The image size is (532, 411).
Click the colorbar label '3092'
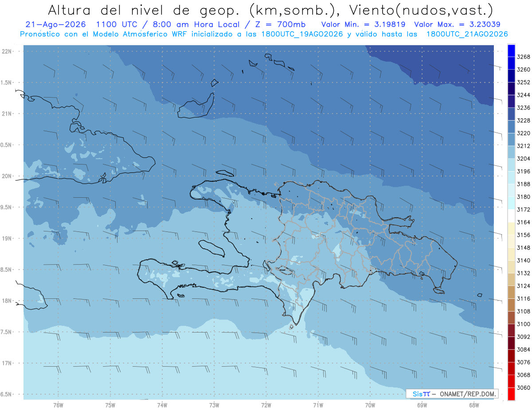524,337
